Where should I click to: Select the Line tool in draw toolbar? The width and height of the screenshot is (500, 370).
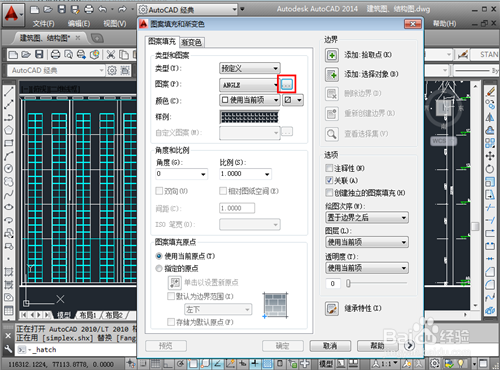tap(9, 91)
